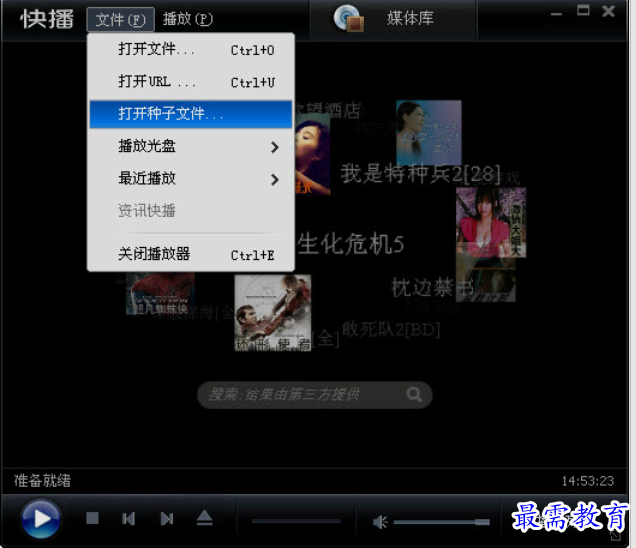Click the 准备就绪 status text
The width and height of the screenshot is (636, 548).
tap(43, 481)
